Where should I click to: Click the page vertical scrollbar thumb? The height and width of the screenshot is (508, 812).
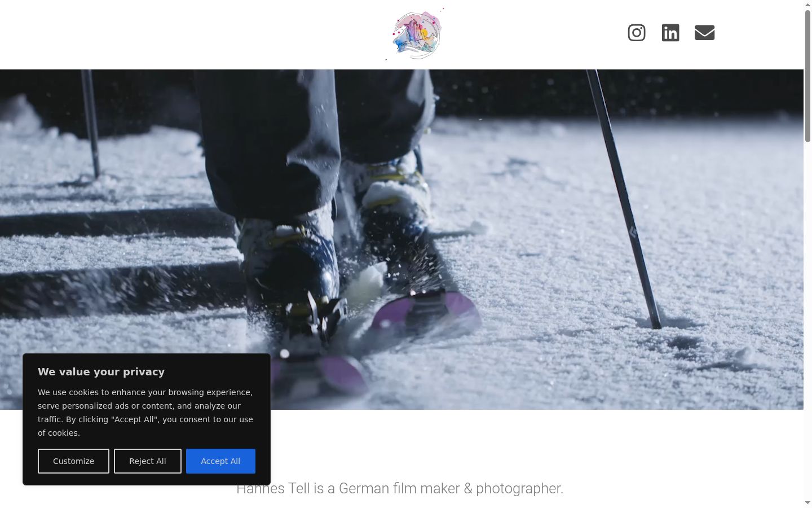(x=807, y=75)
